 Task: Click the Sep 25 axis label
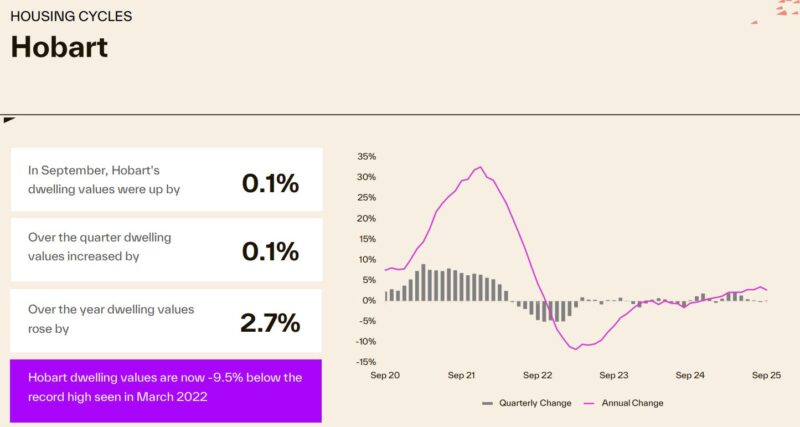[x=767, y=375]
